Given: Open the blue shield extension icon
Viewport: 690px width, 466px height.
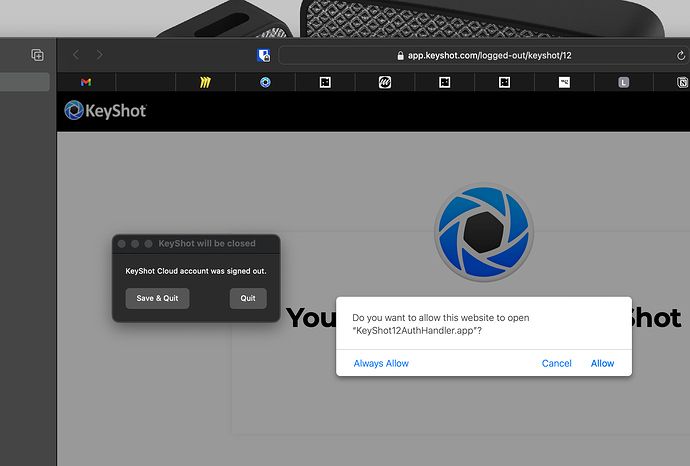Looking at the screenshot, I should coord(264,55).
